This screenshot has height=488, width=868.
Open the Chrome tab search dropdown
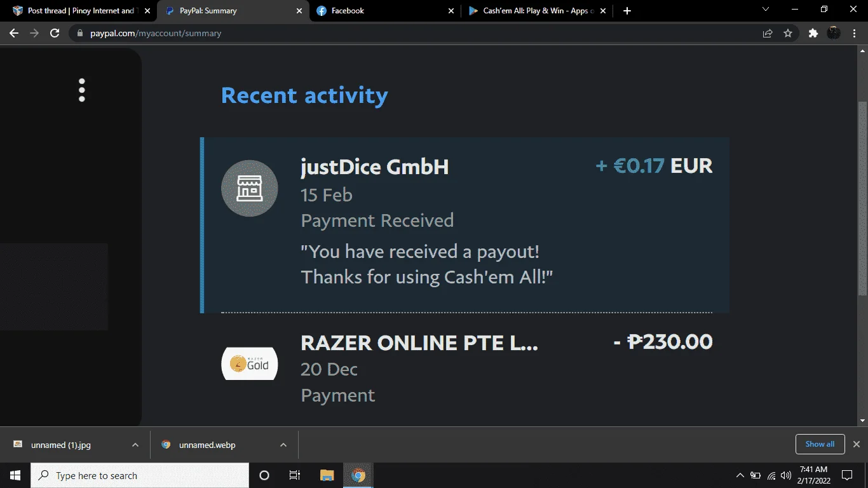[x=765, y=10]
